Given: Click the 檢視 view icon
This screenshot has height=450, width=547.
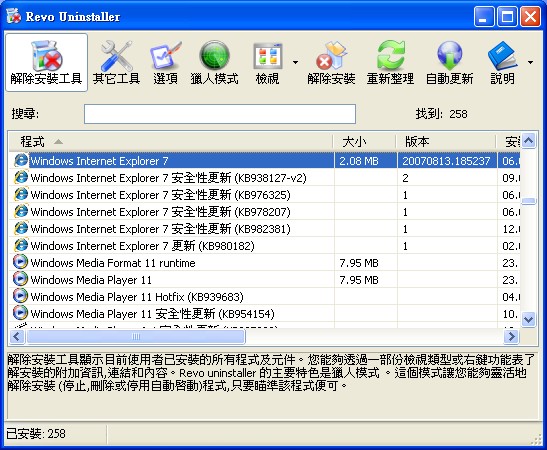Looking at the screenshot, I should [267, 62].
